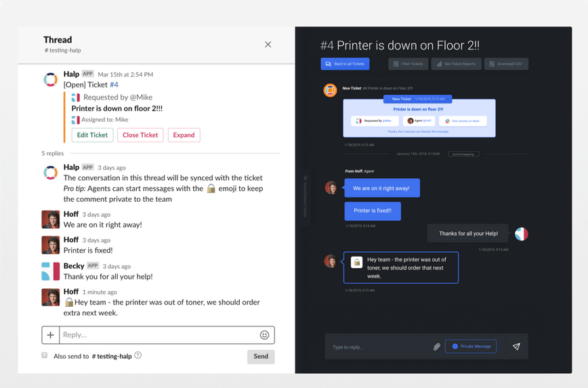Click the Send button in the Thread

261,356
